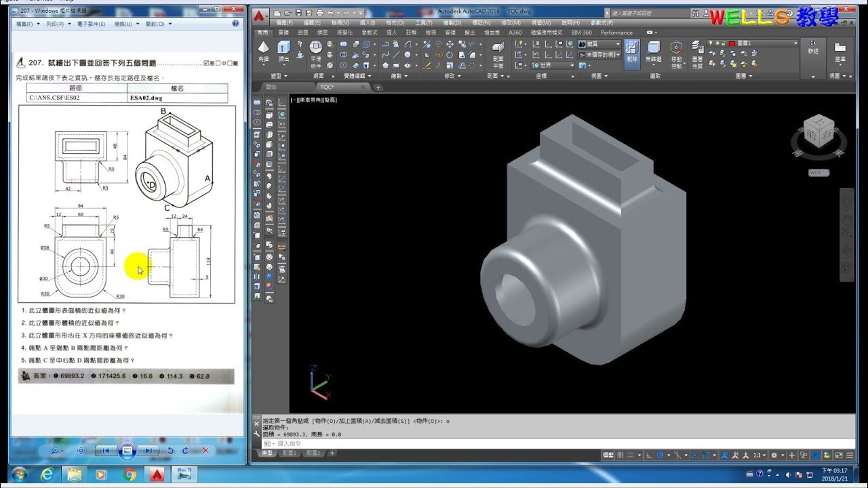The width and height of the screenshot is (868, 488).
Task: Go to the next image in the photo viewer
Action: click(x=149, y=450)
